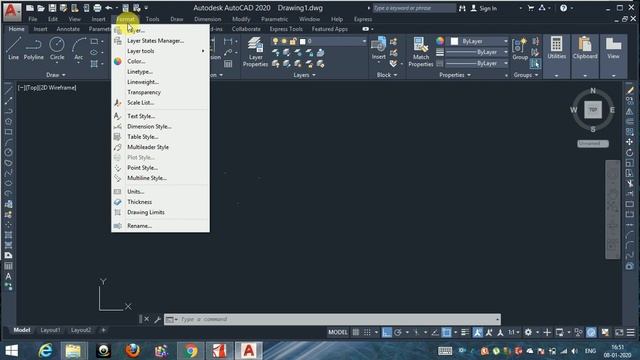The width and height of the screenshot is (640, 360).
Task: Choose Drawing Limits menu entry
Action: pos(146,212)
